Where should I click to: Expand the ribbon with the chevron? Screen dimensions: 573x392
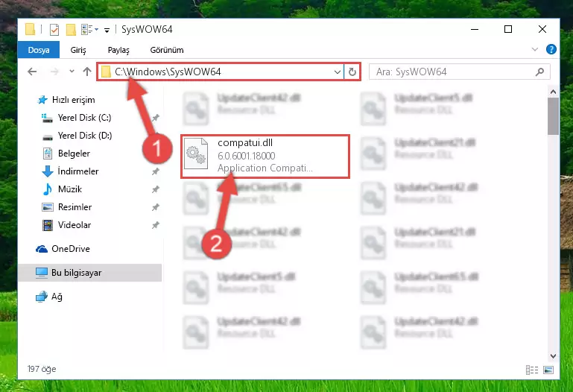(535, 49)
